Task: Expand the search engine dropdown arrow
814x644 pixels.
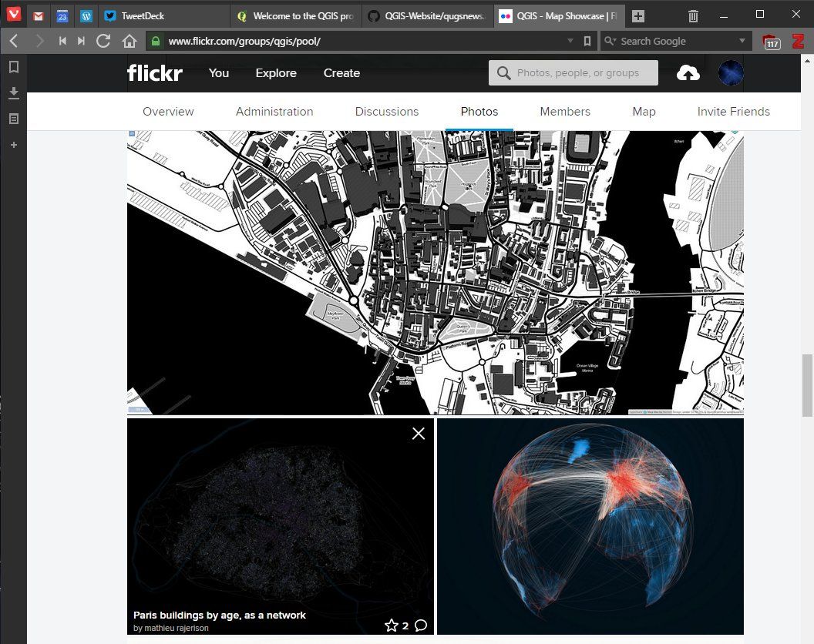Action: (742, 41)
